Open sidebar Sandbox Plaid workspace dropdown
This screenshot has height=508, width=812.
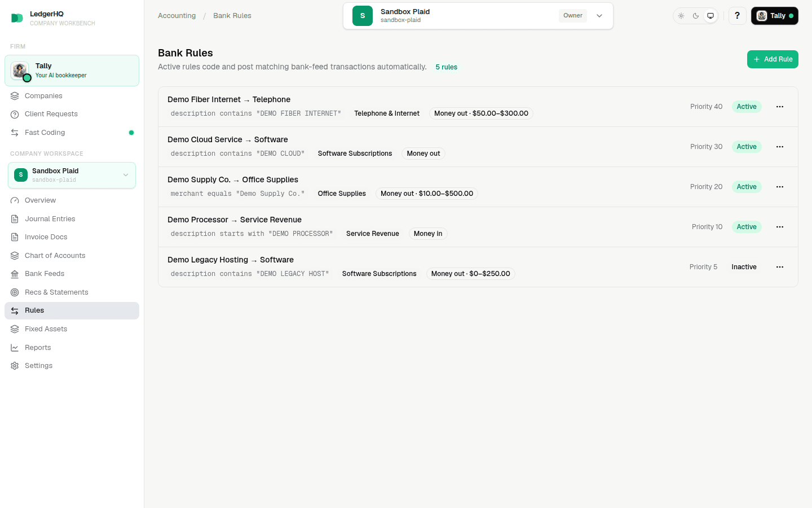pyautogui.click(x=72, y=175)
